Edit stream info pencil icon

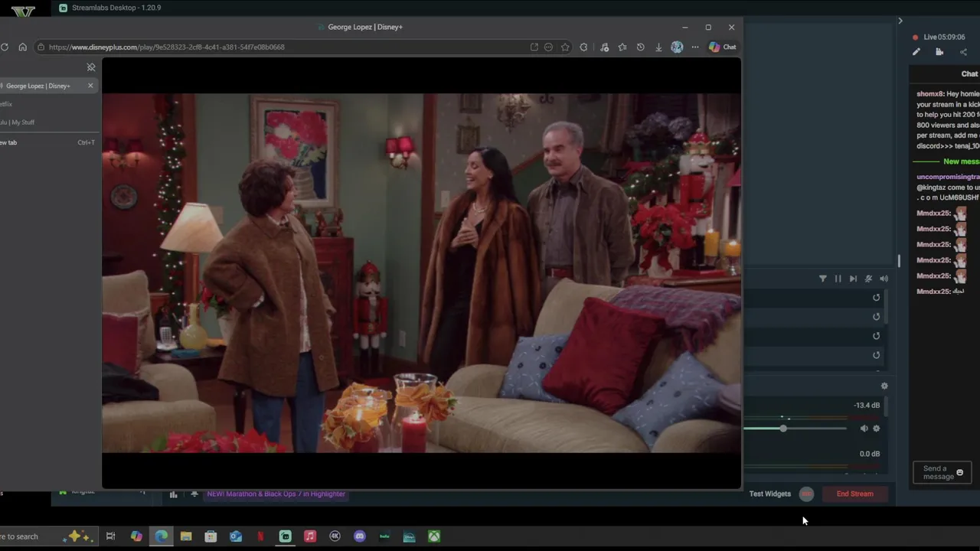tap(916, 52)
